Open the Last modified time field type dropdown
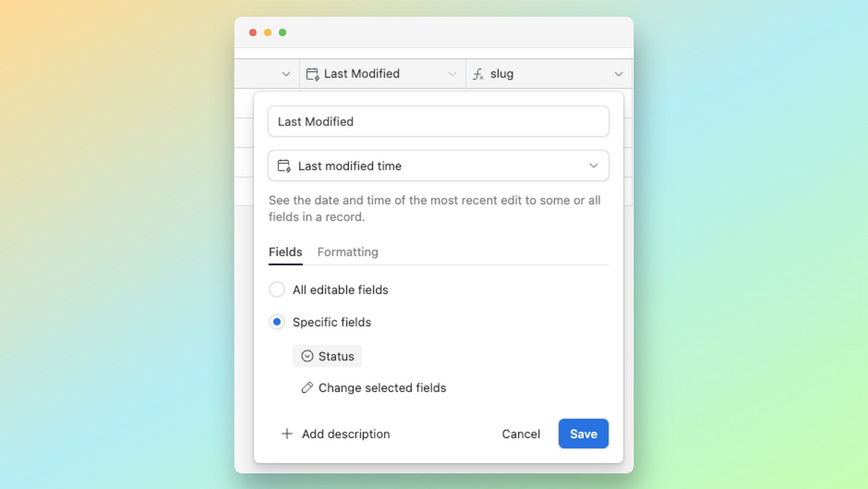Image resolution: width=868 pixels, height=489 pixels. click(x=439, y=166)
